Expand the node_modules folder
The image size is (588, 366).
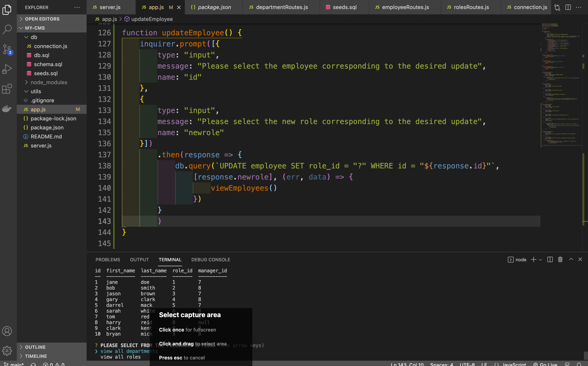click(x=49, y=82)
